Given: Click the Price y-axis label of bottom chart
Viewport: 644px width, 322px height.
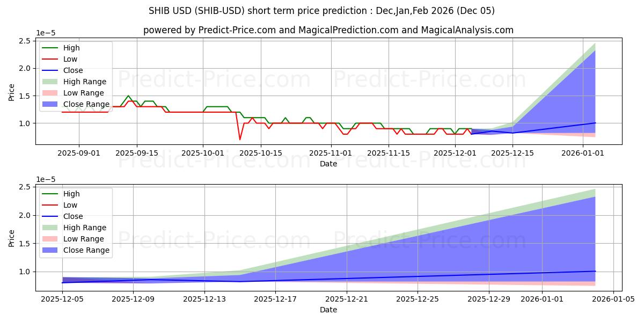Looking at the screenshot, I should [12, 238].
